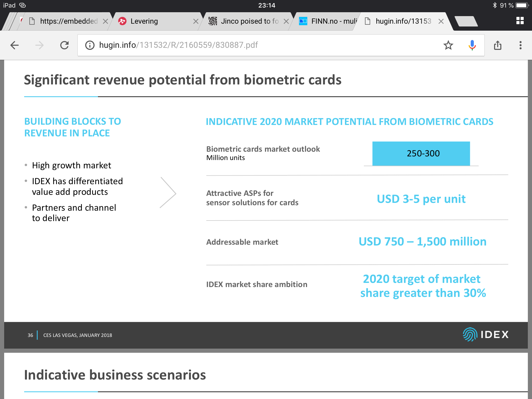Click 'USD 3-5 per unit' text
532x399 pixels.
click(421, 199)
